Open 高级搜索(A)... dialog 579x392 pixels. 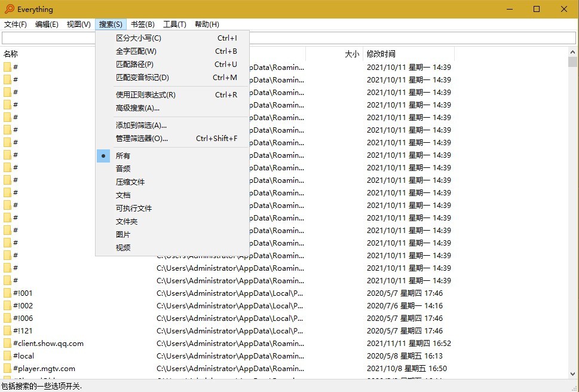[173, 108]
